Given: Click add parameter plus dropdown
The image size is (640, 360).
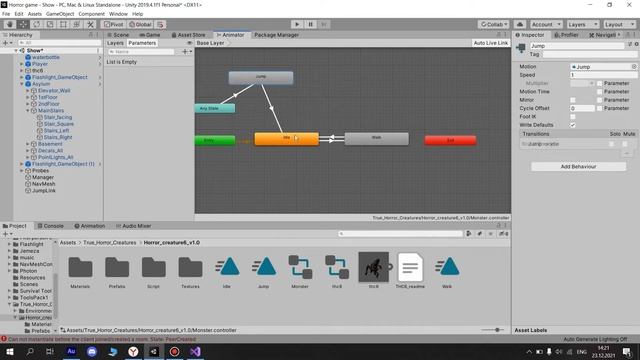Looking at the screenshot, I should pos(187,52).
